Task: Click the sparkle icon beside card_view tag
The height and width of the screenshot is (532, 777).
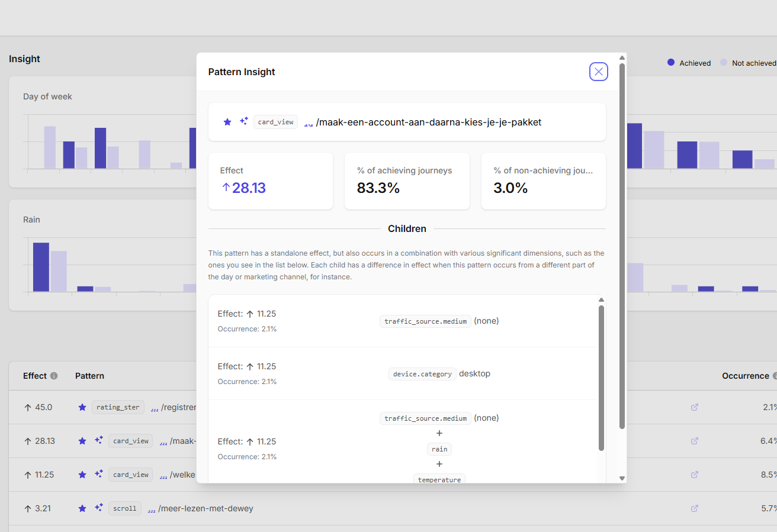Action: [x=243, y=121]
